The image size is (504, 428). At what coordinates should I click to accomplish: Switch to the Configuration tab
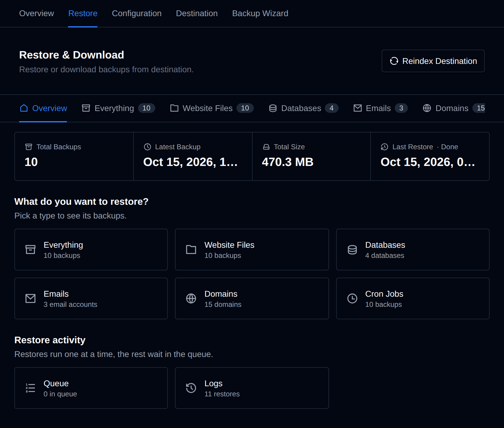[137, 13]
